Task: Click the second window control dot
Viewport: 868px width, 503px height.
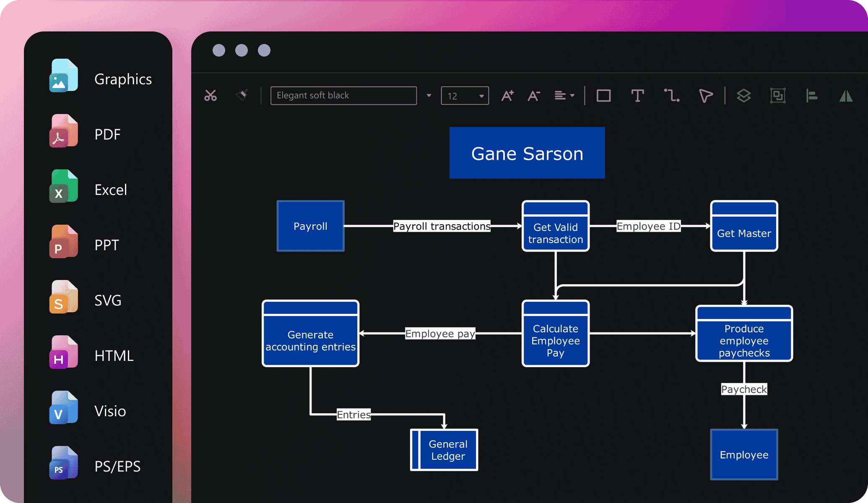Action: tap(242, 50)
